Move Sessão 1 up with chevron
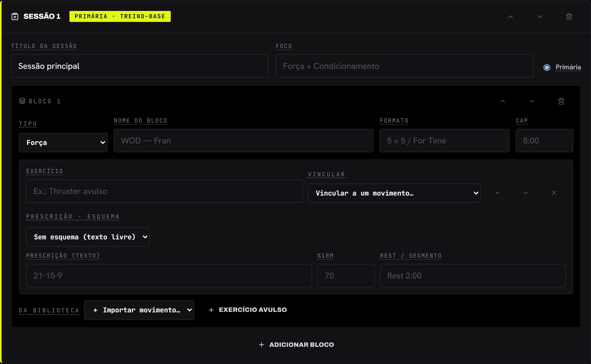The height and width of the screenshot is (364, 591). click(x=511, y=17)
